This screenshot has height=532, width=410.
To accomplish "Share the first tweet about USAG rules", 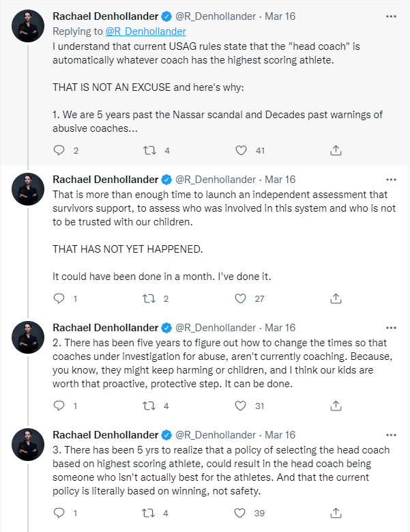I will [x=336, y=150].
